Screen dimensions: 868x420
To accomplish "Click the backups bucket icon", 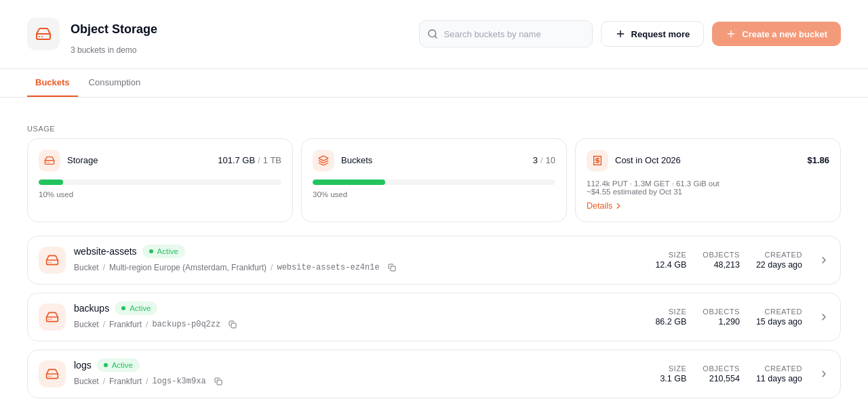I will [52, 317].
